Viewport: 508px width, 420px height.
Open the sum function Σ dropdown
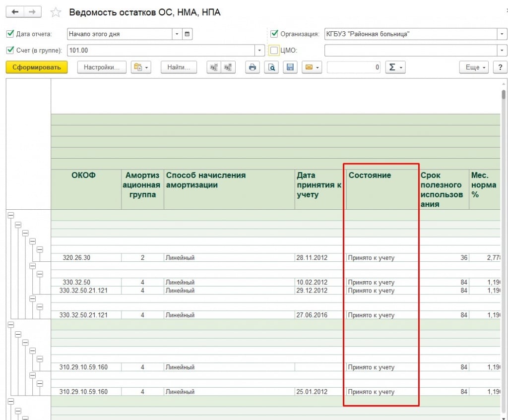click(395, 67)
